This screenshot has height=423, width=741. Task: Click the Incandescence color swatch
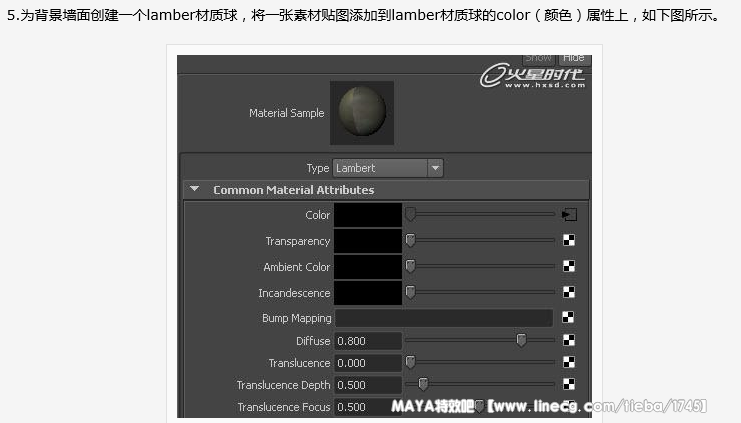click(367, 292)
